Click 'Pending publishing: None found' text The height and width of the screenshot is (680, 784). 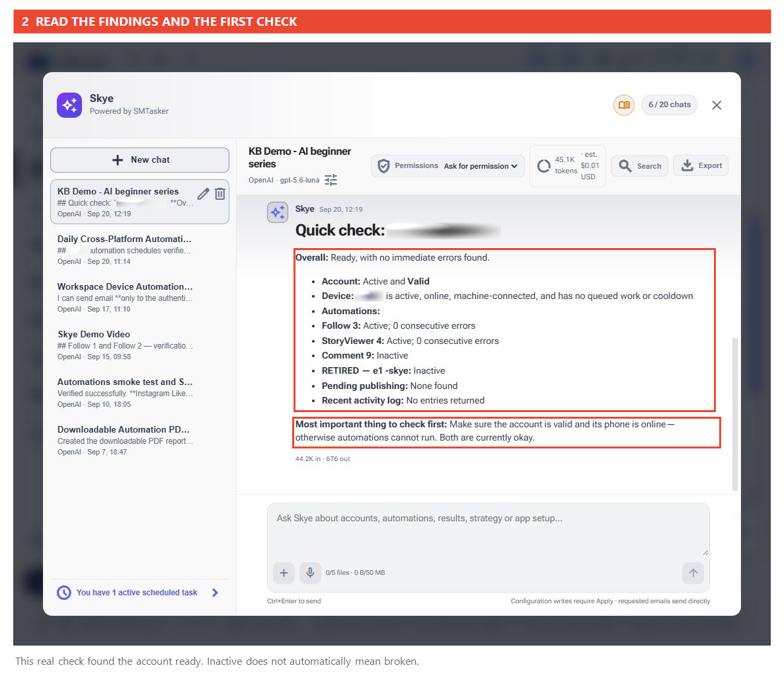tap(389, 386)
